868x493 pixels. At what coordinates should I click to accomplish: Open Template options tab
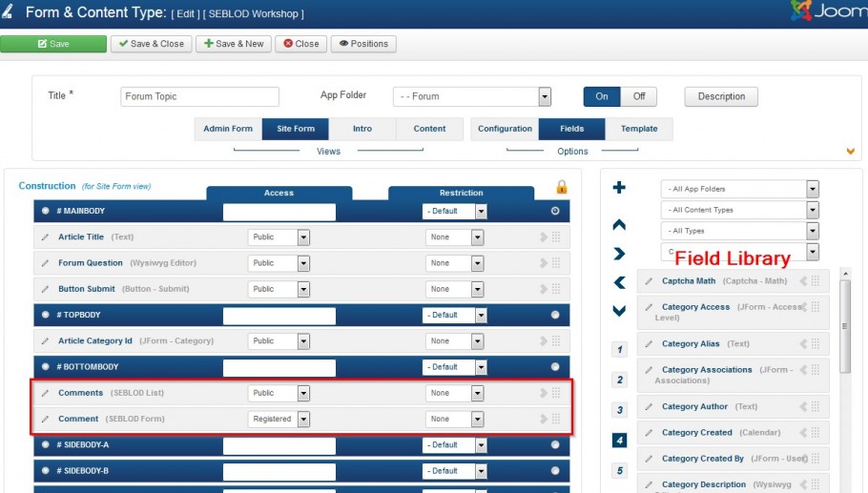(639, 129)
